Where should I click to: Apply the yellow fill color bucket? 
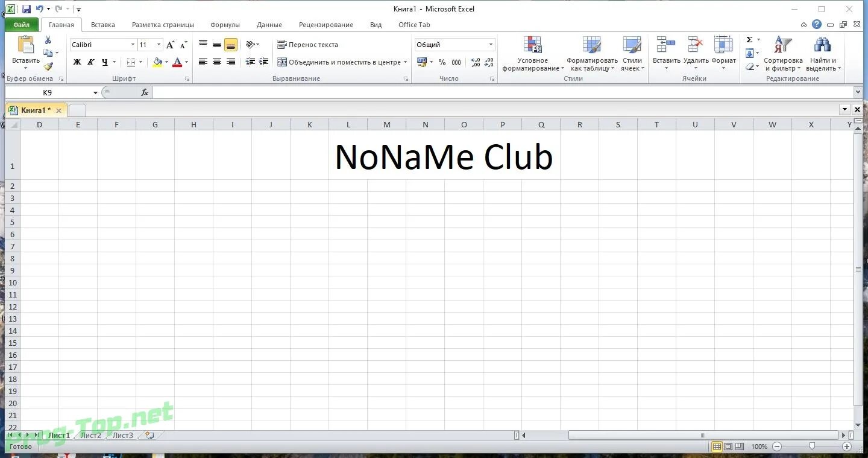click(x=157, y=62)
